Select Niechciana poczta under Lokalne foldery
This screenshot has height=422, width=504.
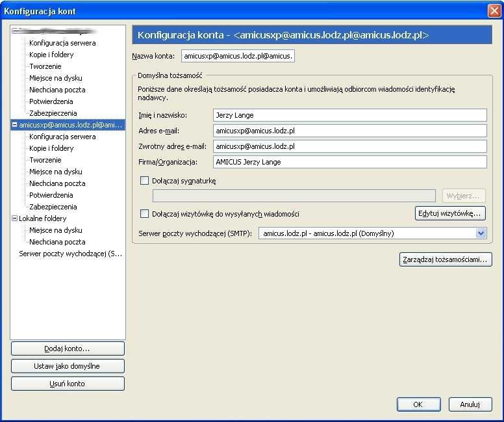click(57, 242)
